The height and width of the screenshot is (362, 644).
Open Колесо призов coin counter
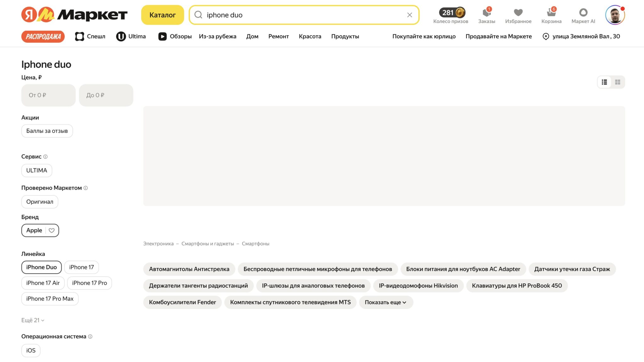(x=451, y=15)
